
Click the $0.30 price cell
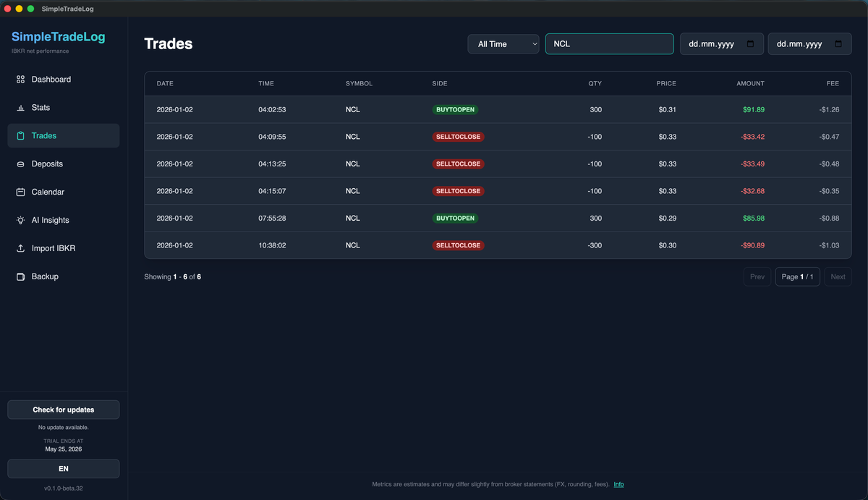668,245
